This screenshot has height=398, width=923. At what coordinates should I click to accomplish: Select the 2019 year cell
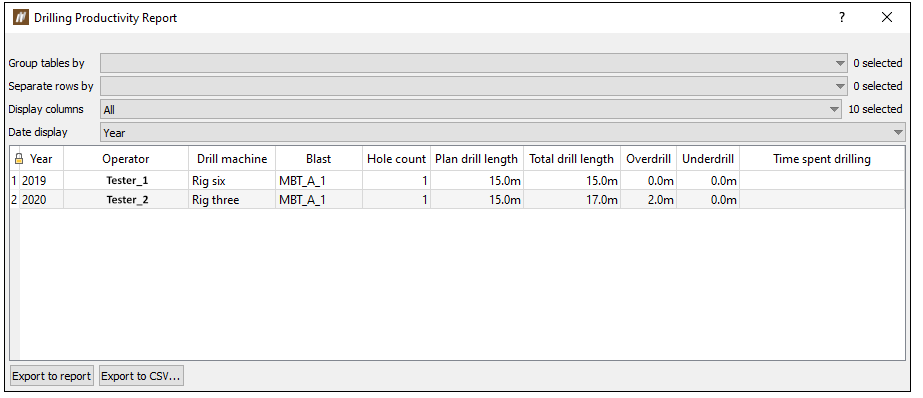click(x=41, y=181)
